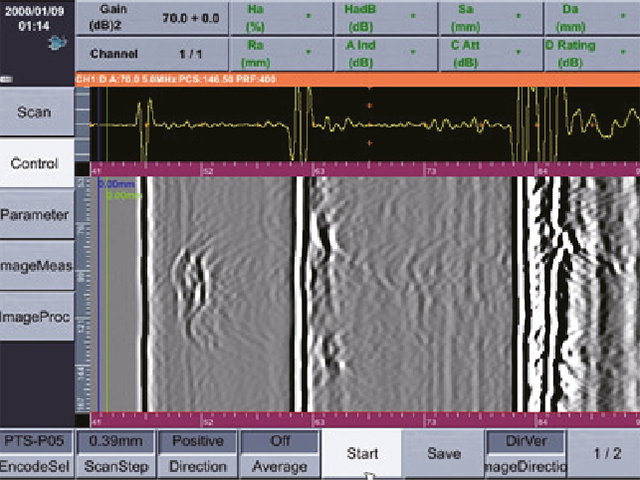Click the battery indicator icon

pos(6,79)
